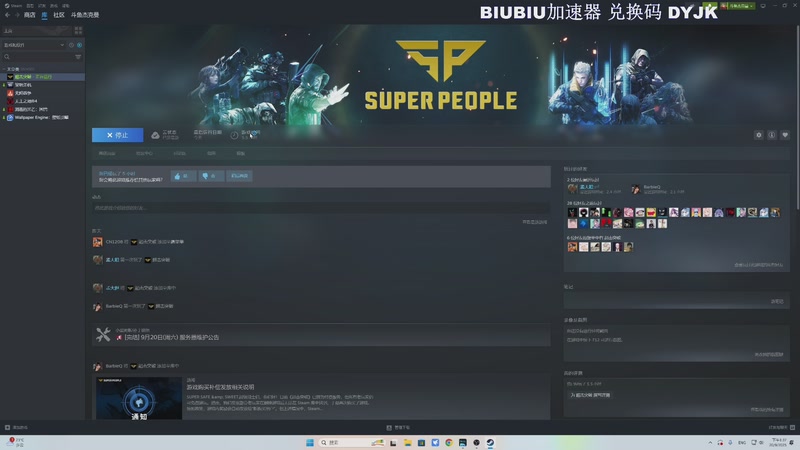Click the Windows Start button
800x450 pixels.
pyautogui.click(x=310, y=442)
